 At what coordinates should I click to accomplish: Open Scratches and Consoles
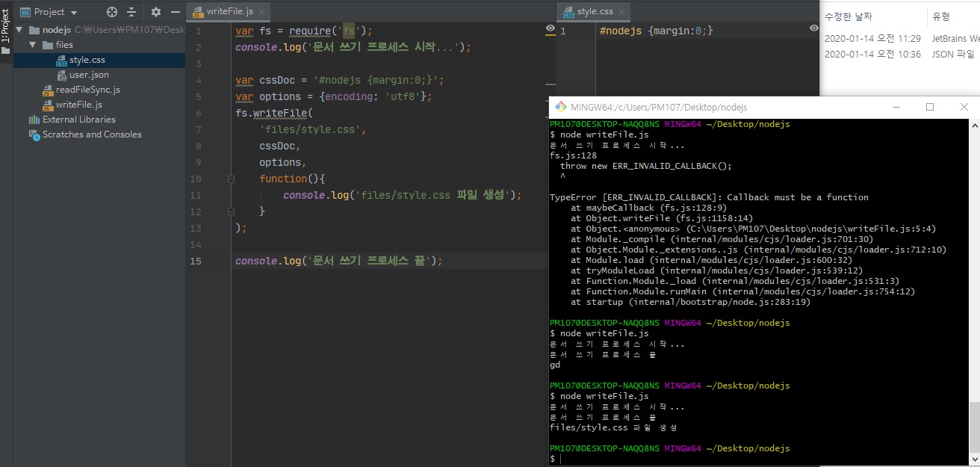91,134
